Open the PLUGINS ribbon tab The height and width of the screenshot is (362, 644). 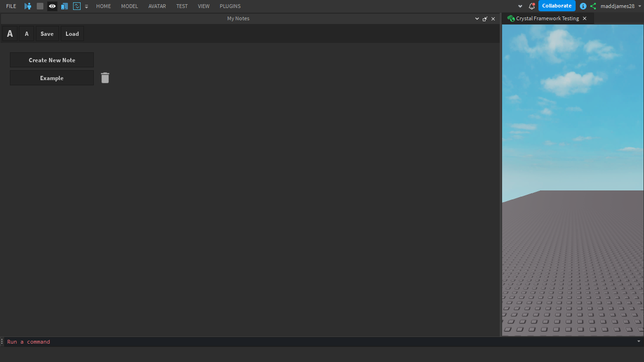click(x=230, y=6)
